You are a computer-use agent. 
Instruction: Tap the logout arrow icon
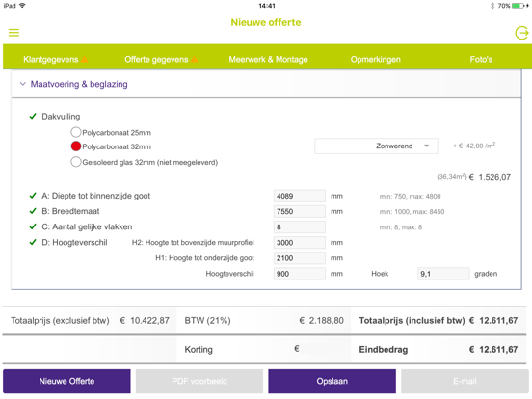(521, 33)
